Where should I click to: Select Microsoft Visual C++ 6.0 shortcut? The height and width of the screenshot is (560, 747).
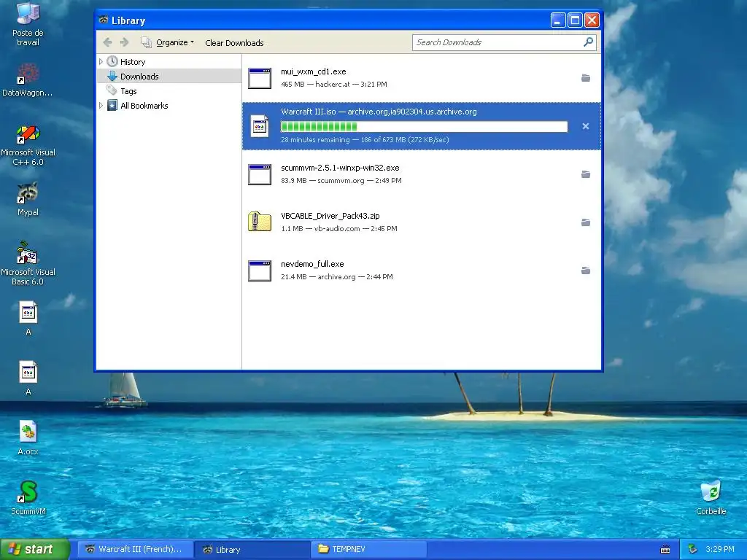[28, 144]
